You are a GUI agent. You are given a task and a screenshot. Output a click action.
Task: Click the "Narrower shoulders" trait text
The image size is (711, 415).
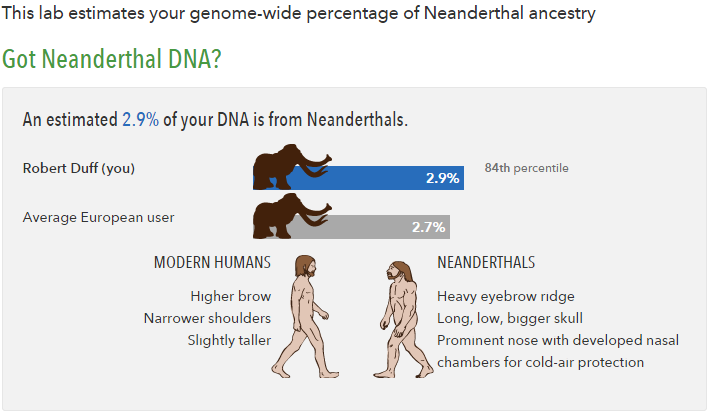207,318
